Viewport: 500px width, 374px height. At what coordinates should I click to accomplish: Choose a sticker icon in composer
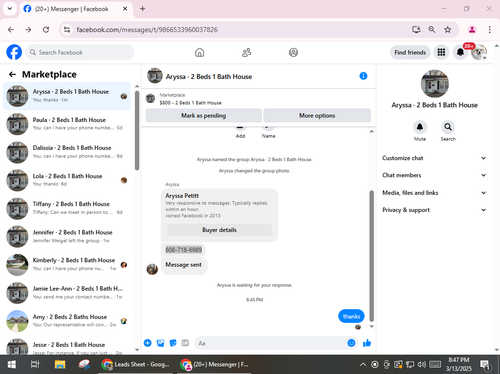click(173, 343)
